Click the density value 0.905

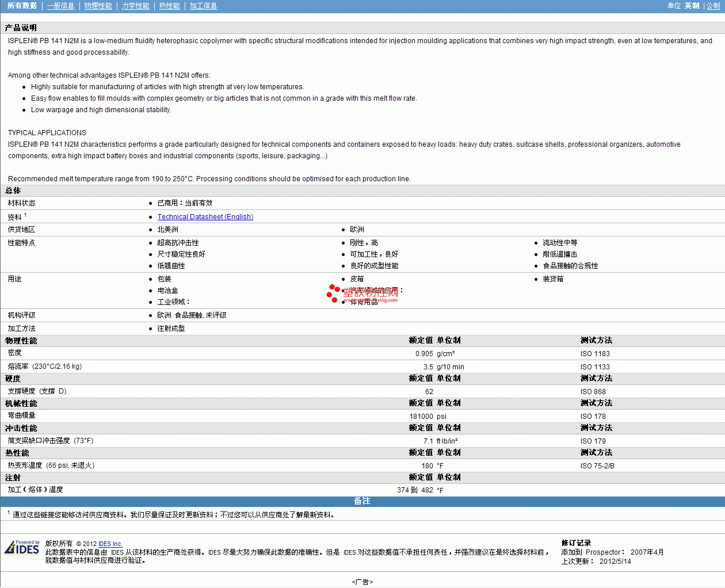424,354
